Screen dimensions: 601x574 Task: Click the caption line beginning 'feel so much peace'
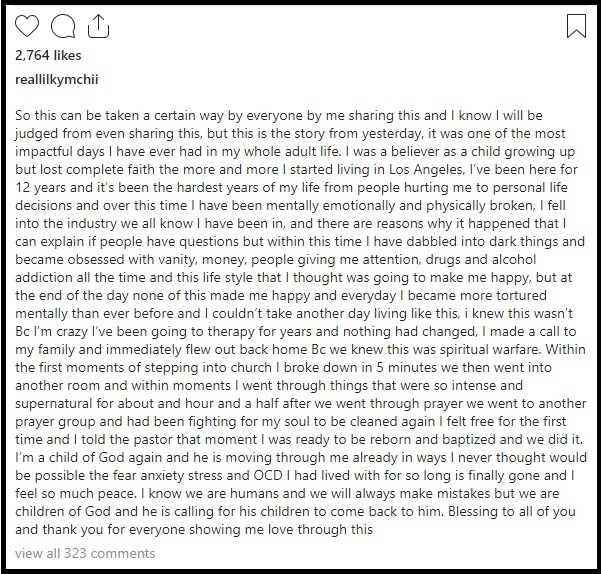(x=287, y=494)
